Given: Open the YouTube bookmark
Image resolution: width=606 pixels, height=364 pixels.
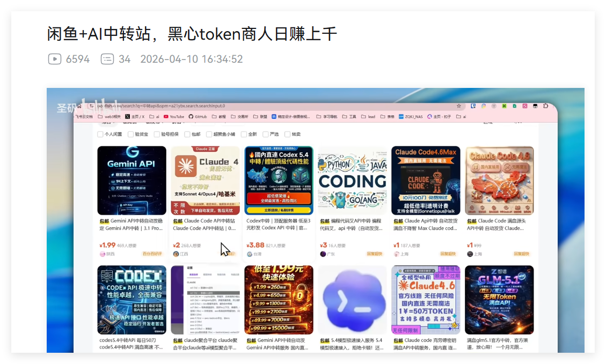Looking at the screenshot, I should [x=174, y=116].
